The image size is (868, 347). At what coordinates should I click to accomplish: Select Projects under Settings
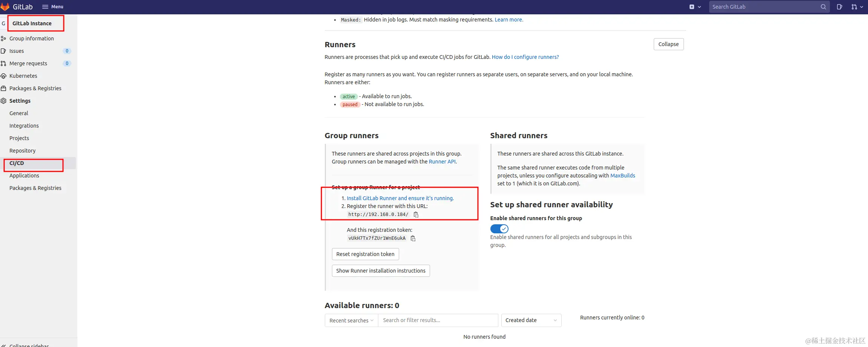19,138
